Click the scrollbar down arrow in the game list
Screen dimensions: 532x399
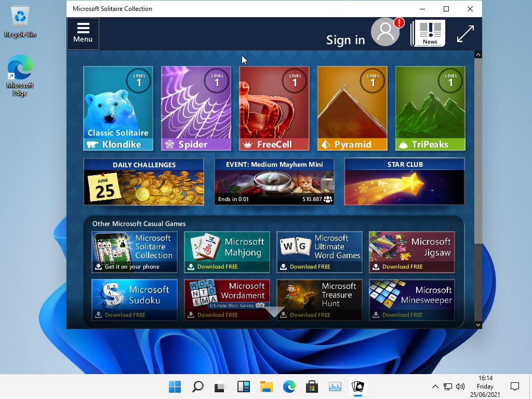pyautogui.click(x=478, y=325)
